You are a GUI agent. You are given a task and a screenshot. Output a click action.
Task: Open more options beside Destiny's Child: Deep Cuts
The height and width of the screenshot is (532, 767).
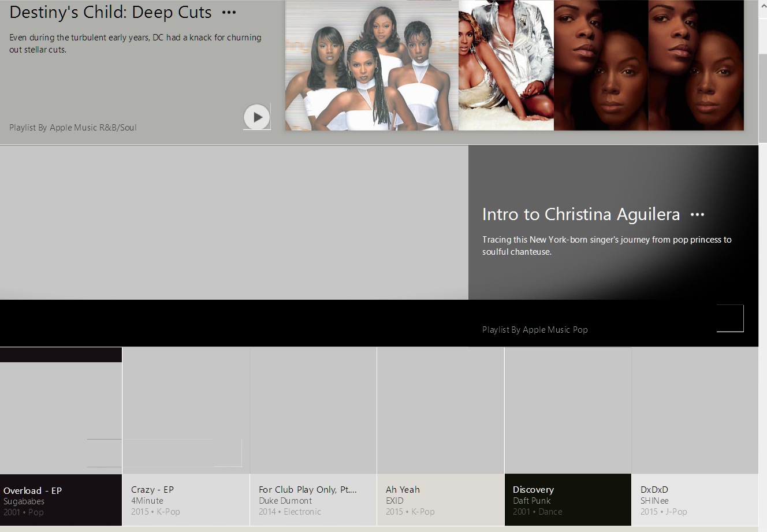229,13
